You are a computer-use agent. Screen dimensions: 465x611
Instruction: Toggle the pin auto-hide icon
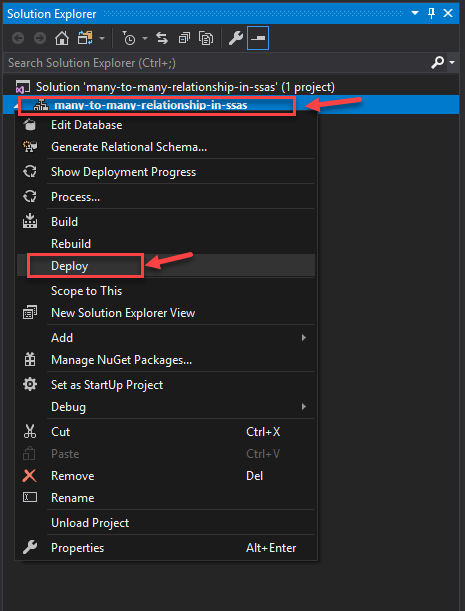tap(431, 14)
